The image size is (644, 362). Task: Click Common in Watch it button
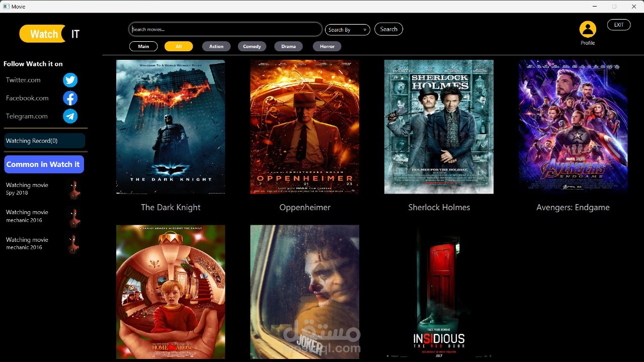click(44, 164)
